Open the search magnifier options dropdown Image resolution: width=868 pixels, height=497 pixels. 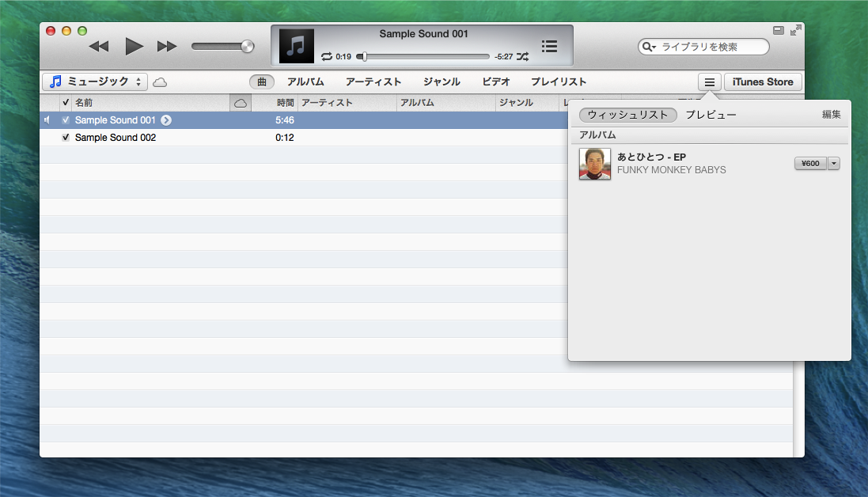point(649,47)
